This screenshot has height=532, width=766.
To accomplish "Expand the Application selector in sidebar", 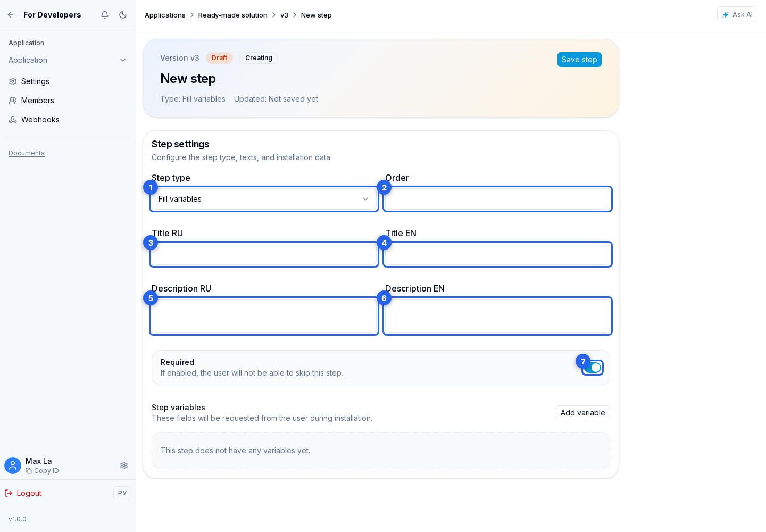I will tap(68, 60).
